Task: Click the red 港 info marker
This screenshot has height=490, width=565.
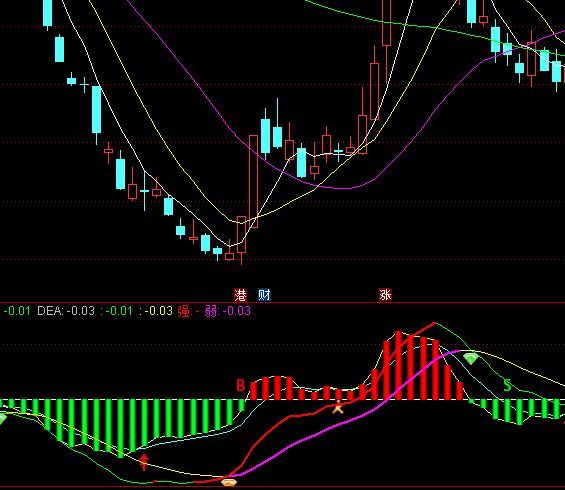Action: 240,295
